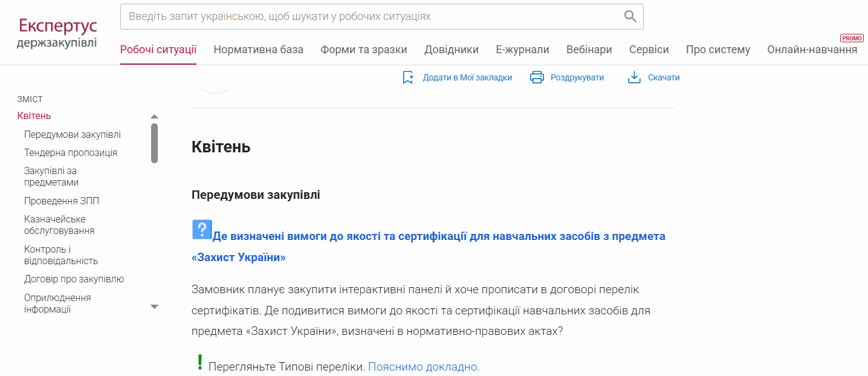The image size is (868, 376).
Task: Click the green exclamation mark icon
Action: [200, 362]
